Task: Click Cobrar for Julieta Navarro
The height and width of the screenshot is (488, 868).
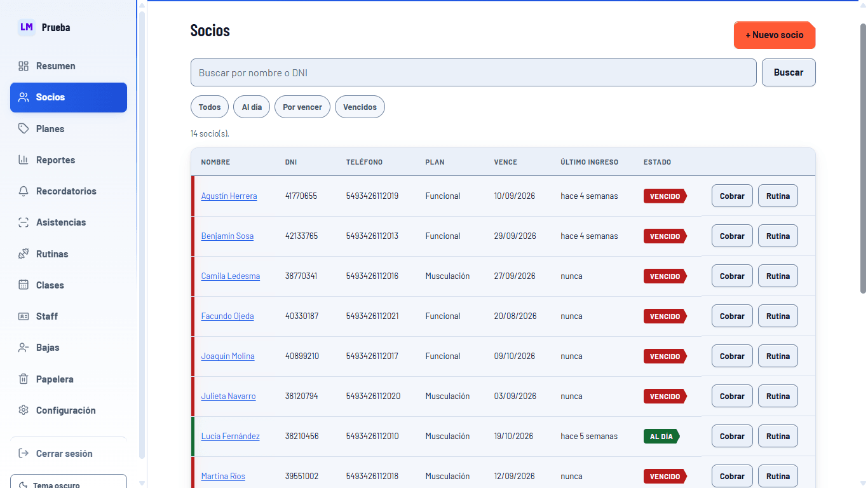Action: pos(732,396)
